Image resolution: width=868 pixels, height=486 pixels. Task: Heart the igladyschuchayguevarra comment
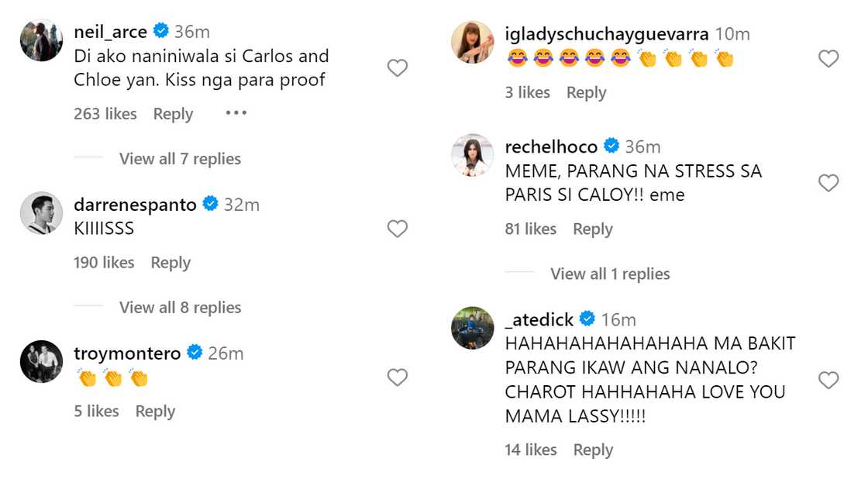pyautogui.click(x=828, y=58)
